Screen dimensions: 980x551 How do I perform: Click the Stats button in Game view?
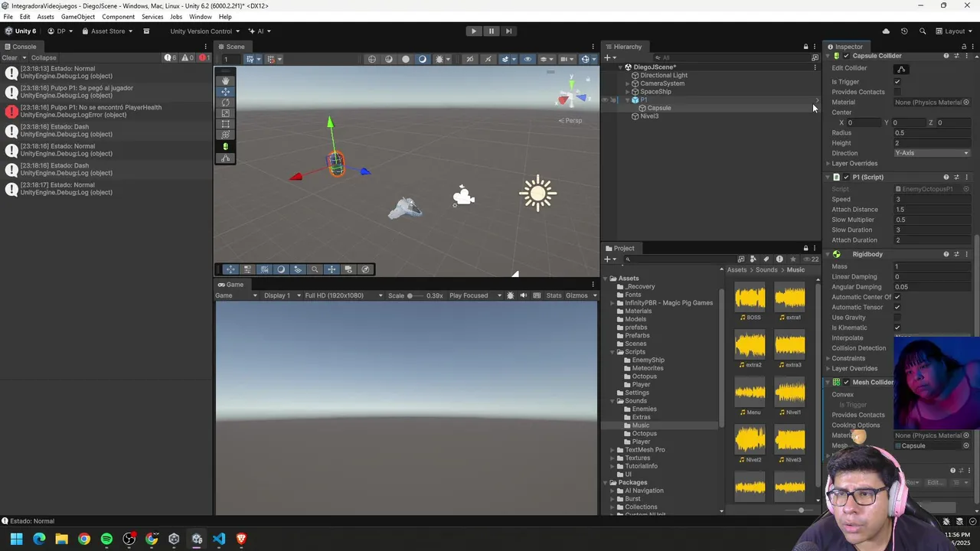(x=554, y=295)
